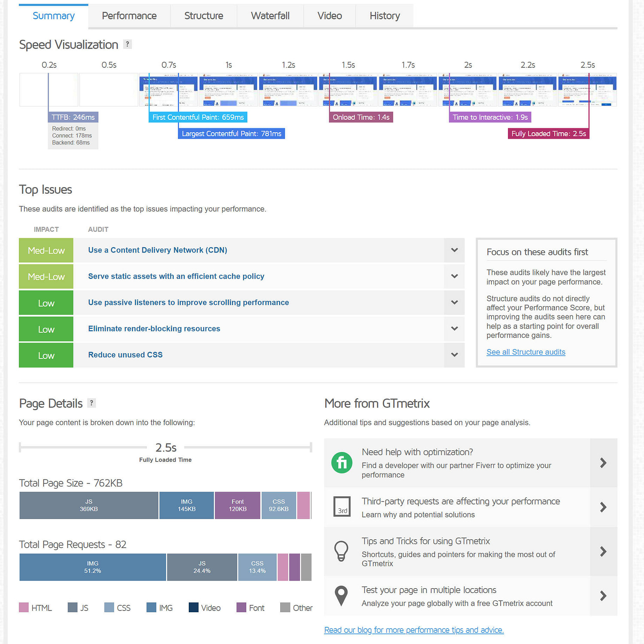Screen dimensions: 644x644
Task: Open the GTmetrix blog performance tips link
Action: click(413, 630)
